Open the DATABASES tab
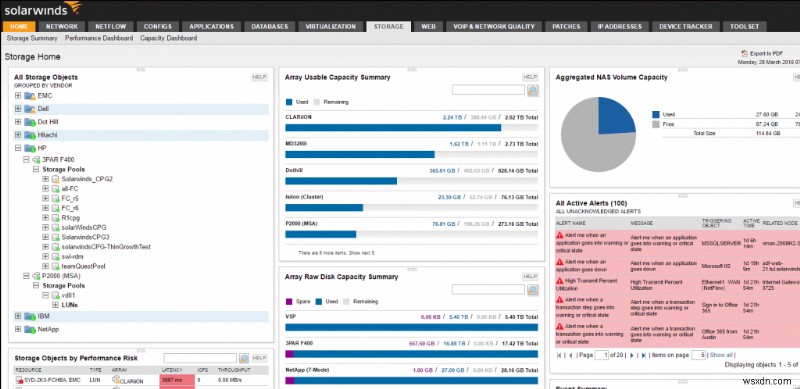The height and width of the screenshot is (389, 800). coord(269,27)
